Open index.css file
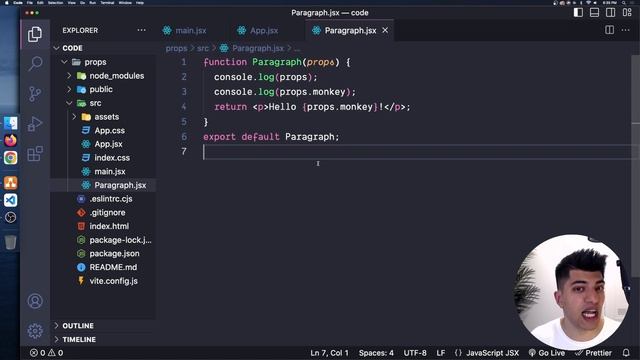The image size is (640, 360). (x=112, y=158)
